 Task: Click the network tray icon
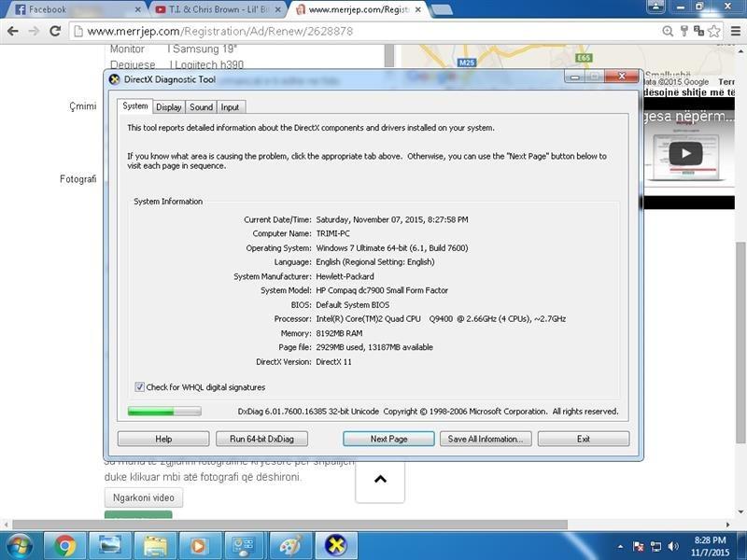coord(656,547)
